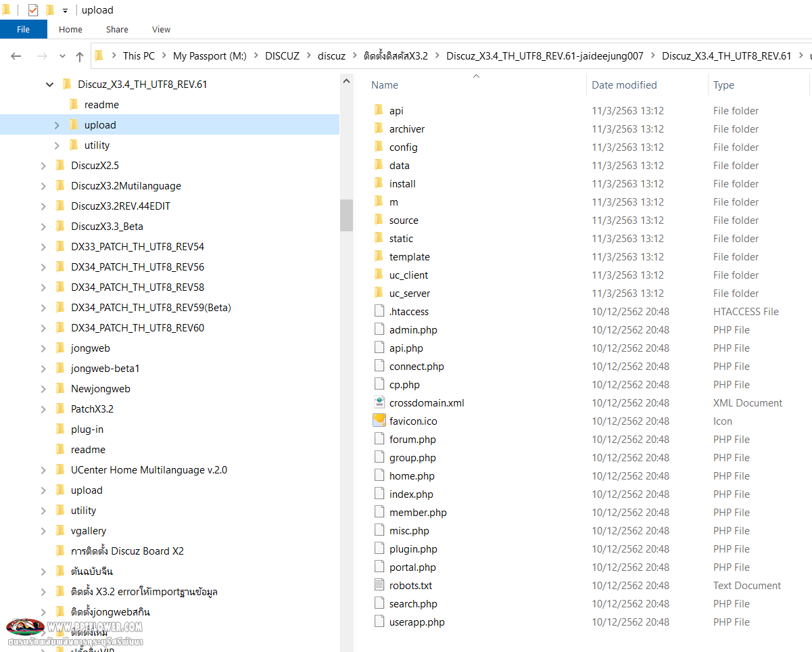
Task: Expand the vgallery tree node
Action: click(x=43, y=531)
